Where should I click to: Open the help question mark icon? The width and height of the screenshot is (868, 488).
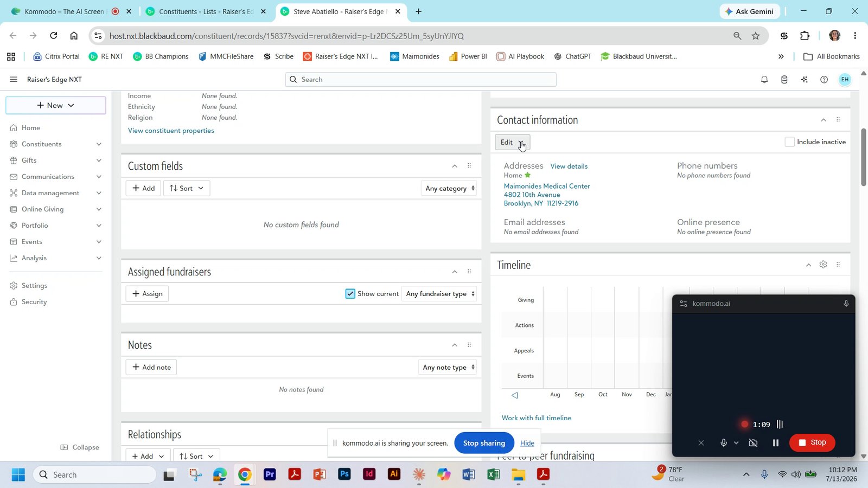click(x=824, y=80)
